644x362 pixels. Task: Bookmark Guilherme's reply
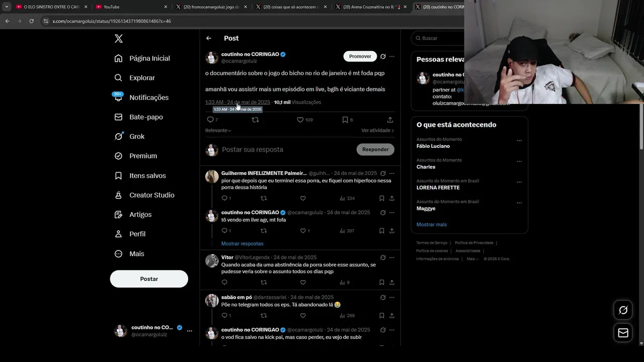point(382,198)
